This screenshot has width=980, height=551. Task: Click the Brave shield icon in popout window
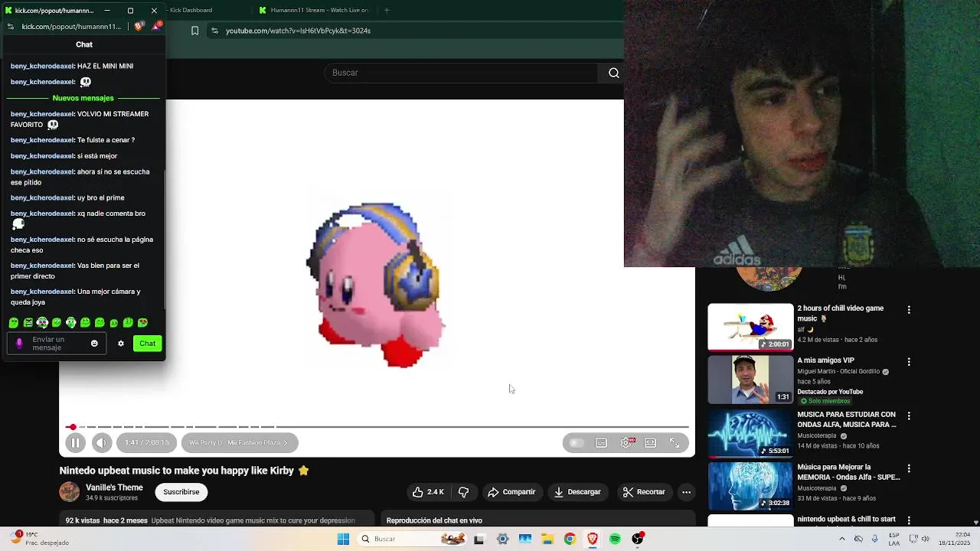tap(139, 26)
